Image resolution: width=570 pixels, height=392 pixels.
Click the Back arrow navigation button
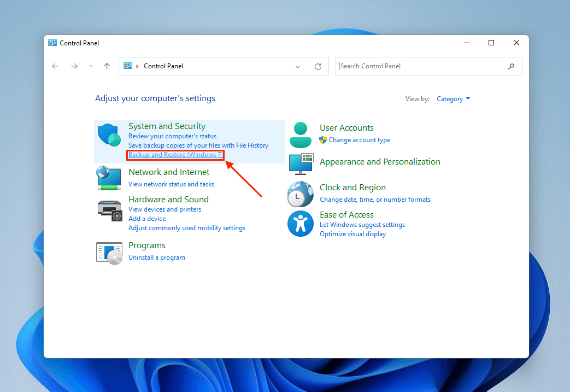(x=55, y=66)
